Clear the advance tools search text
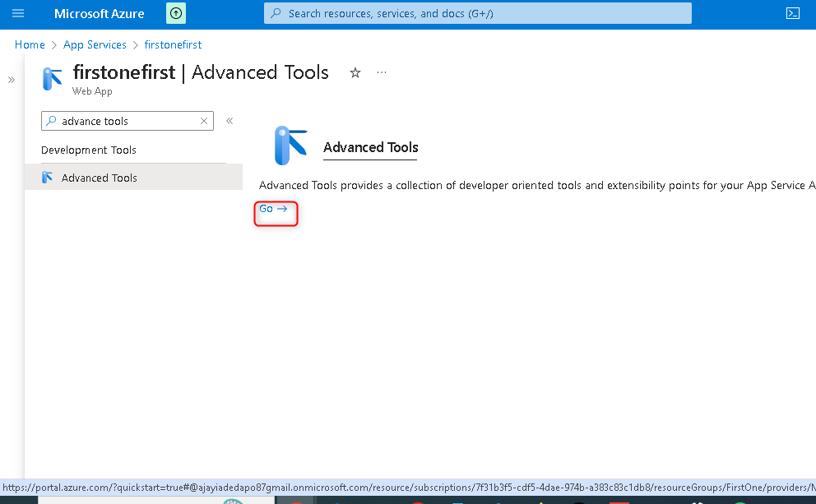The height and width of the screenshot is (504, 816). (x=204, y=121)
